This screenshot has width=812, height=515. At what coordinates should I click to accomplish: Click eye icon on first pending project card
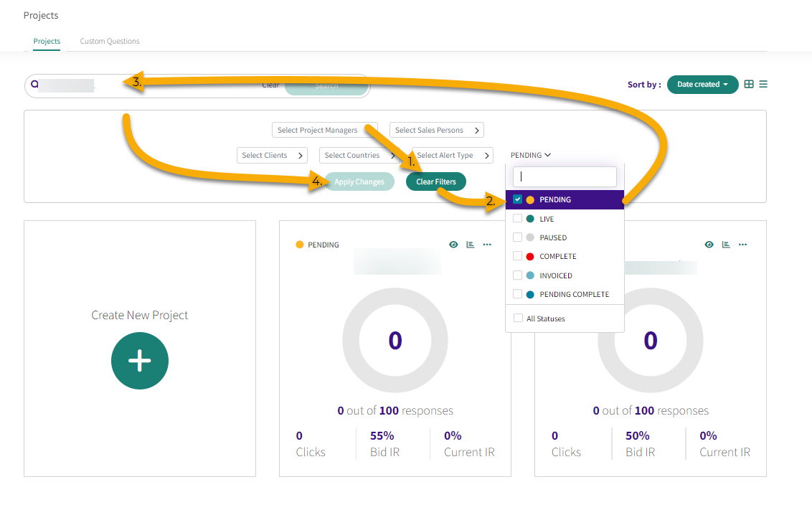[453, 245]
